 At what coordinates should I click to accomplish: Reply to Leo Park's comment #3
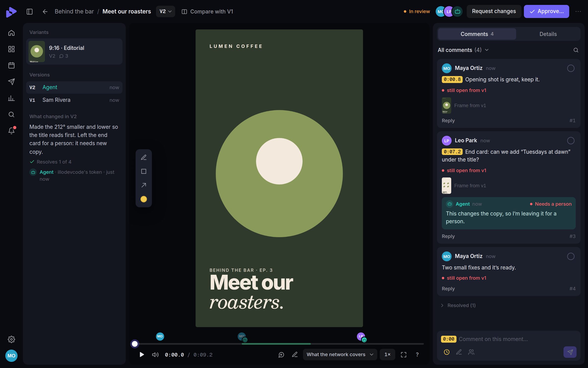(448, 236)
